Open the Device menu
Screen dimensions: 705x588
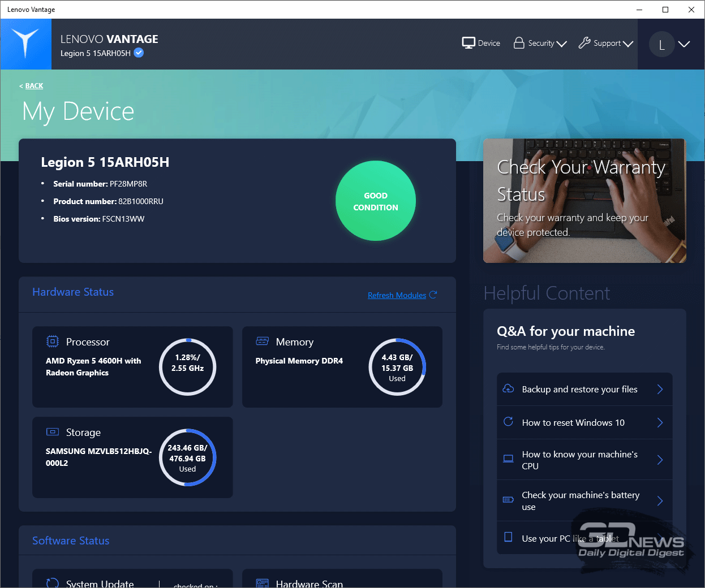pos(481,43)
